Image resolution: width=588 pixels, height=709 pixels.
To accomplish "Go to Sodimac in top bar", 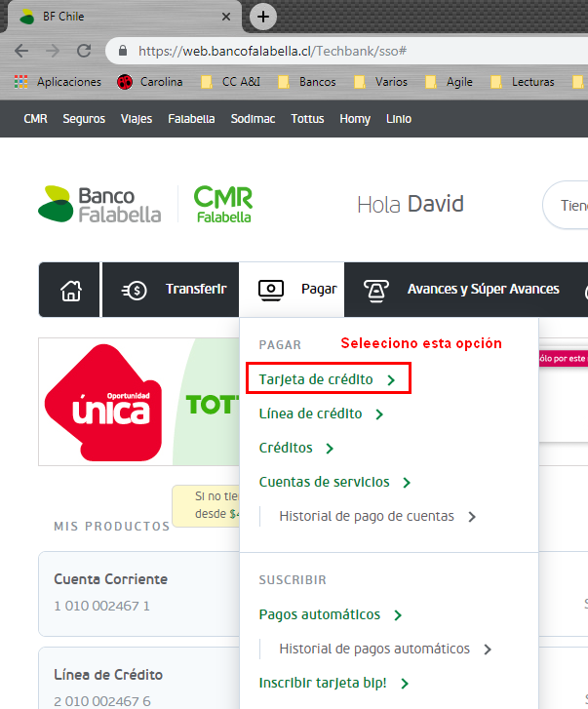I will coord(254,119).
